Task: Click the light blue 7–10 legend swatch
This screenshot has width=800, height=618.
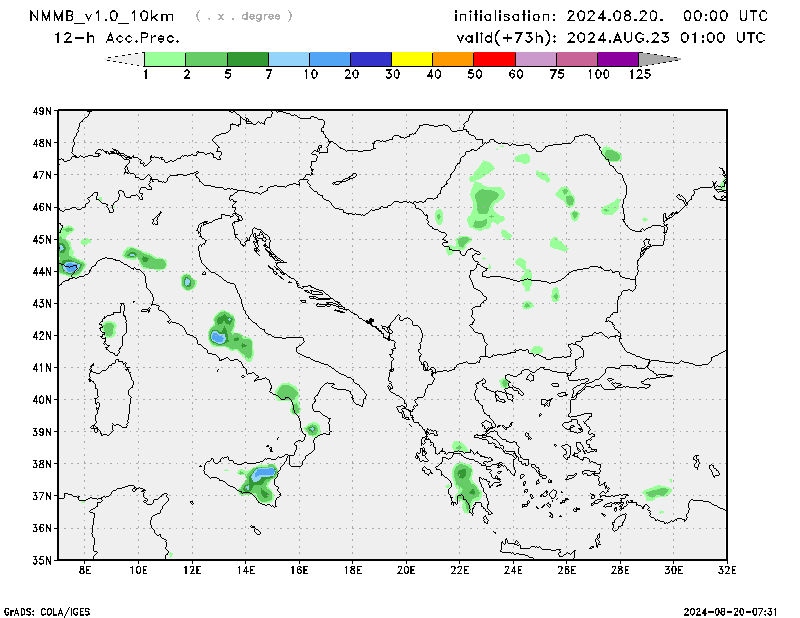Action: [x=289, y=60]
